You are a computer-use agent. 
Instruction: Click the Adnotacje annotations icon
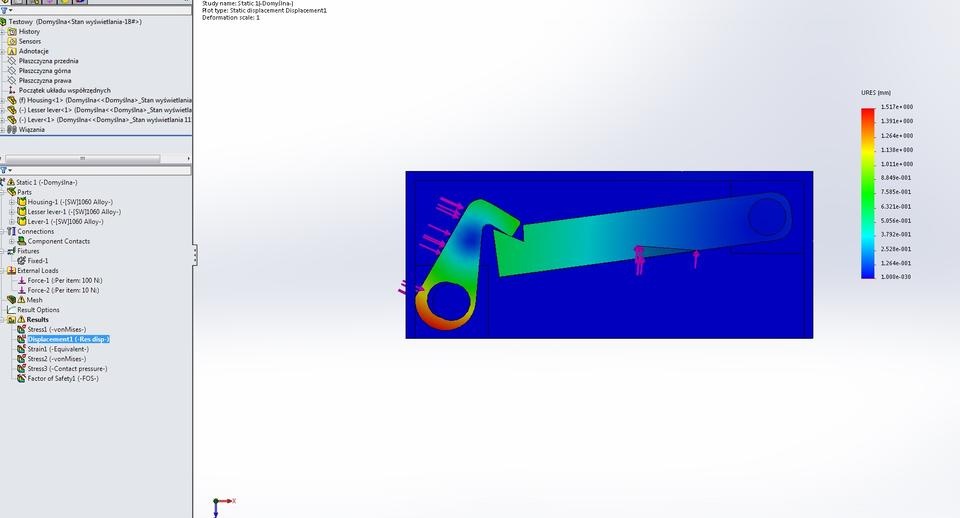[x=12, y=51]
